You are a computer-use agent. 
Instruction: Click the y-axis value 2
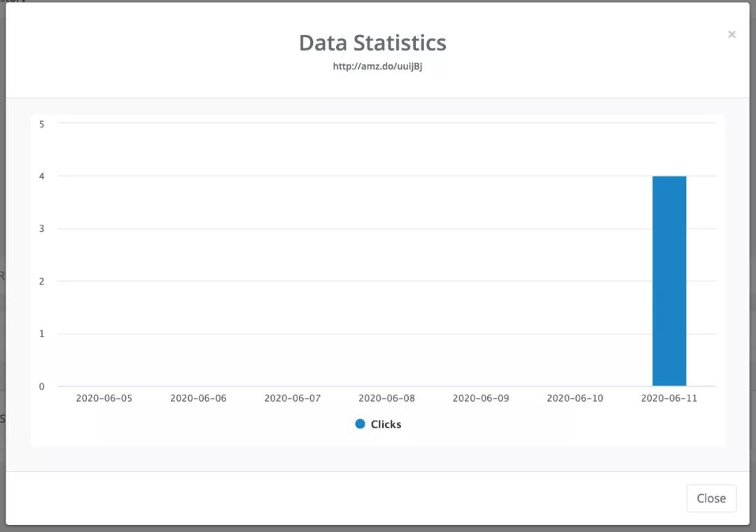tap(42, 281)
